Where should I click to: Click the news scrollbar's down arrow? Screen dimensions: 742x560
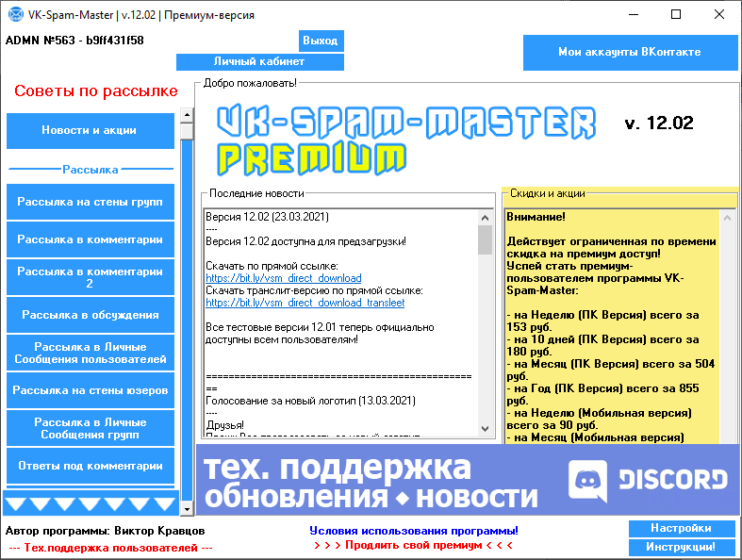[x=485, y=430]
